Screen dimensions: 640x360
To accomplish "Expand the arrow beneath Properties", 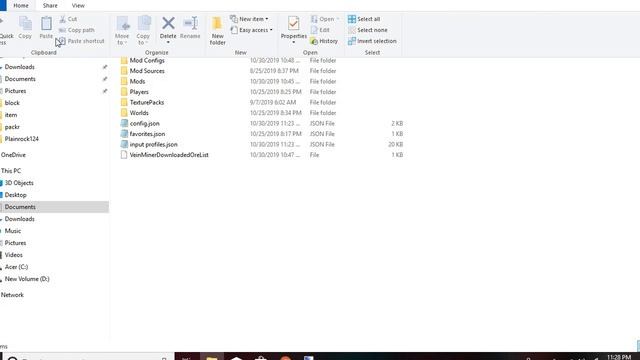I will pyautogui.click(x=293, y=42).
